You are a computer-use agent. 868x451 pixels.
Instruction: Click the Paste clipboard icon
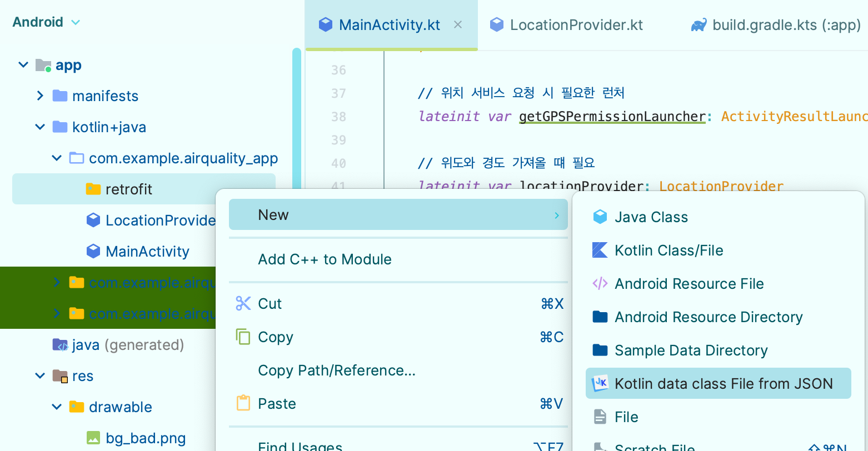coord(243,403)
